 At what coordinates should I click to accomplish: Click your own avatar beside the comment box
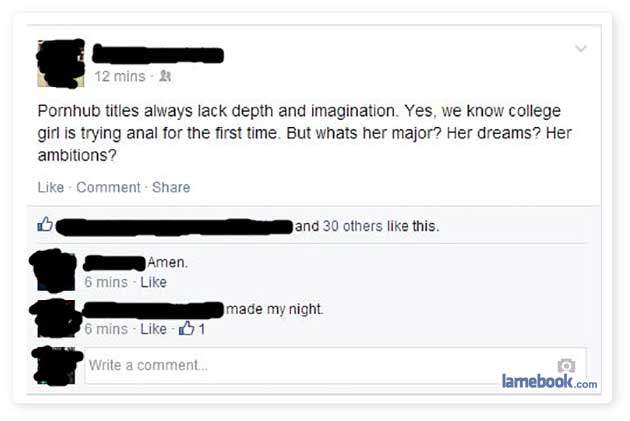click(x=55, y=365)
